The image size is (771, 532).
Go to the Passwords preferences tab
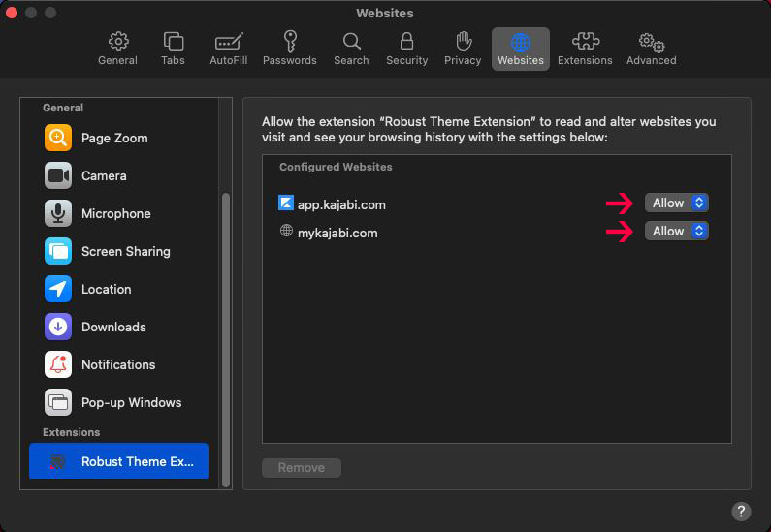coord(290,48)
